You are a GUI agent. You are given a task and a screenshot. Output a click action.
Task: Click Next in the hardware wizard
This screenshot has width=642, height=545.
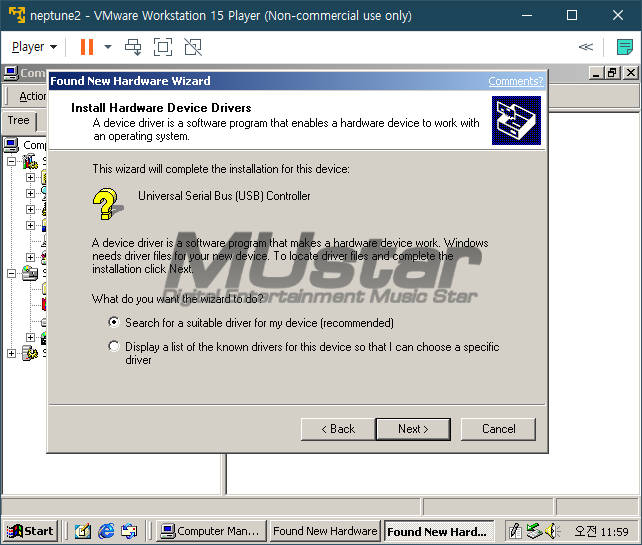pyautogui.click(x=413, y=429)
